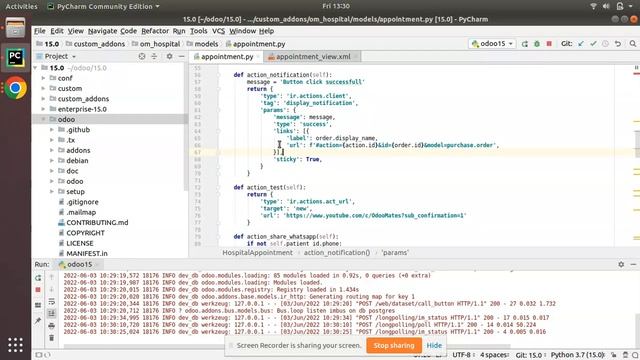Open PyCharm Community Edition app menu in top bar
Screen dimensions: 640x360
[x=104, y=6]
